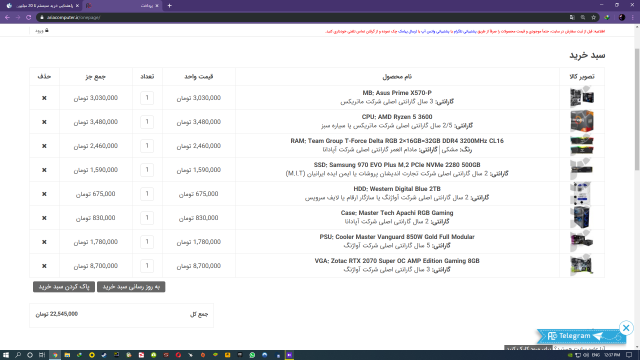
Task: Click quantity field for Zotac RTX 2070 Super
Action: [x=147, y=266]
